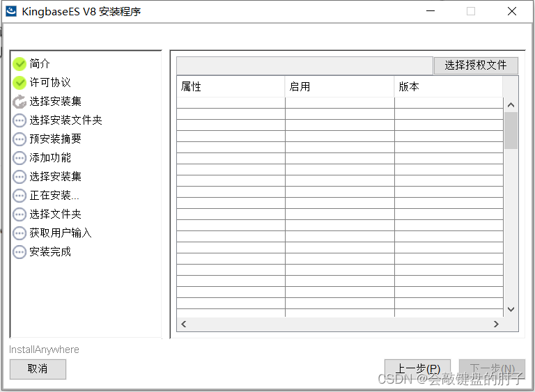Select the 简介 step label

[40, 64]
